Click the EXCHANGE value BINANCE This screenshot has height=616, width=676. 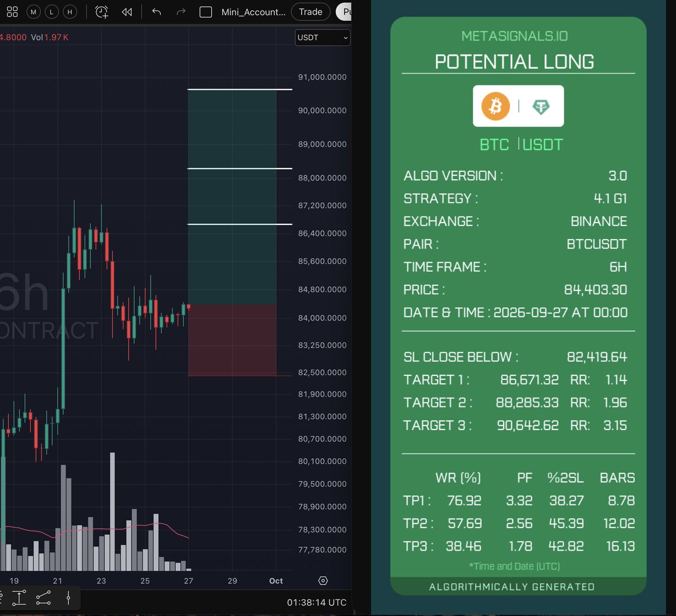point(599,221)
